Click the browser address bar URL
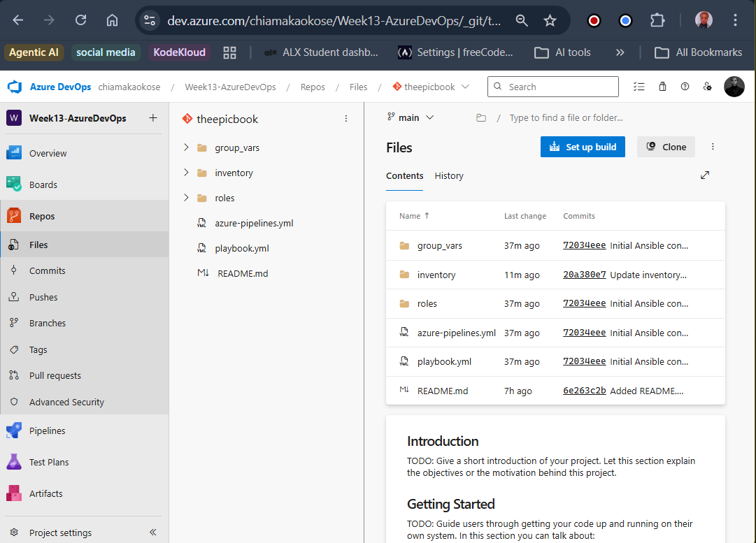 tap(334, 21)
